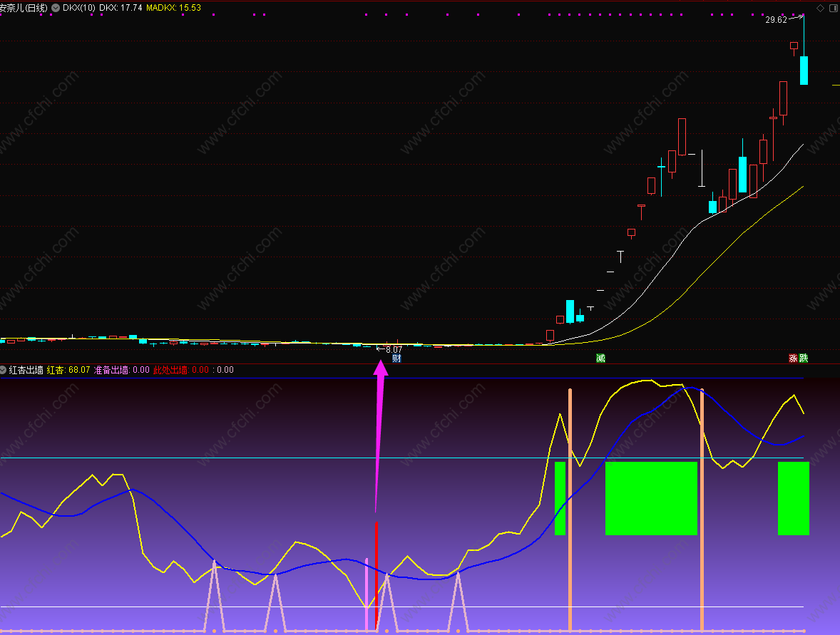
Task: Click the 此处出墙: 0.00 value
Action: point(181,370)
